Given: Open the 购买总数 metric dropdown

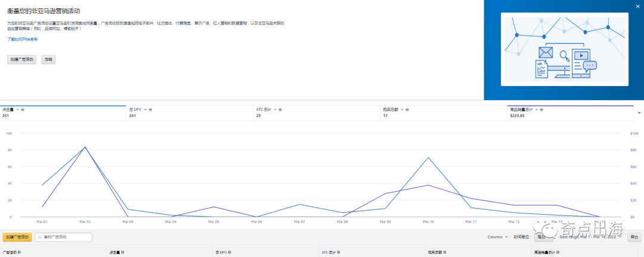Looking at the screenshot, I should tap(403, 110).
